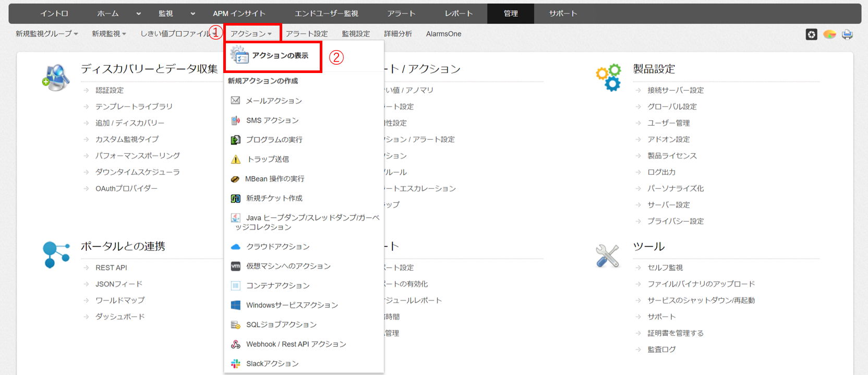The image size is (868, 375).
Task: Click the black refresh icon top right
Action: coord(811,34)
